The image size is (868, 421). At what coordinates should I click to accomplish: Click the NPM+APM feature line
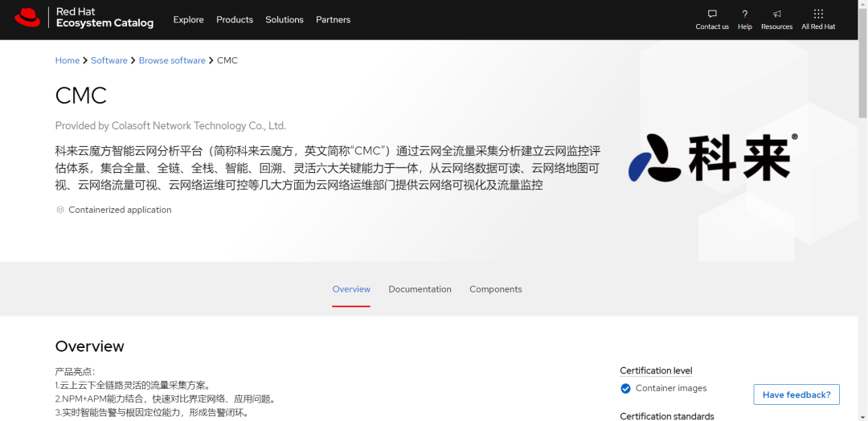pos(166,399)
